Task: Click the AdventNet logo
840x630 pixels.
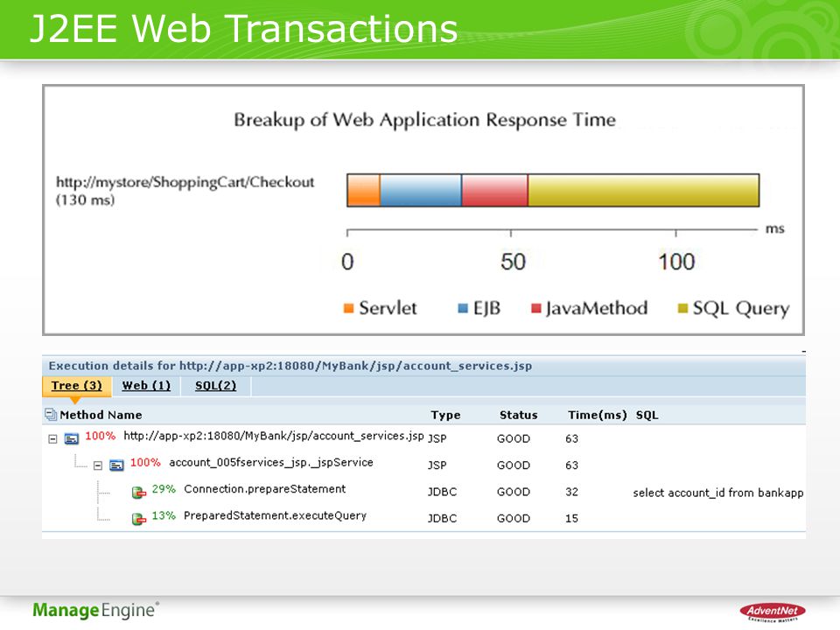Action: [772, 612]
